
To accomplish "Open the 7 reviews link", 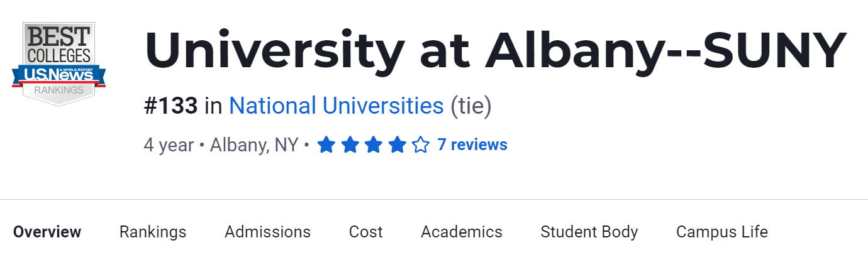I will 472,145.
